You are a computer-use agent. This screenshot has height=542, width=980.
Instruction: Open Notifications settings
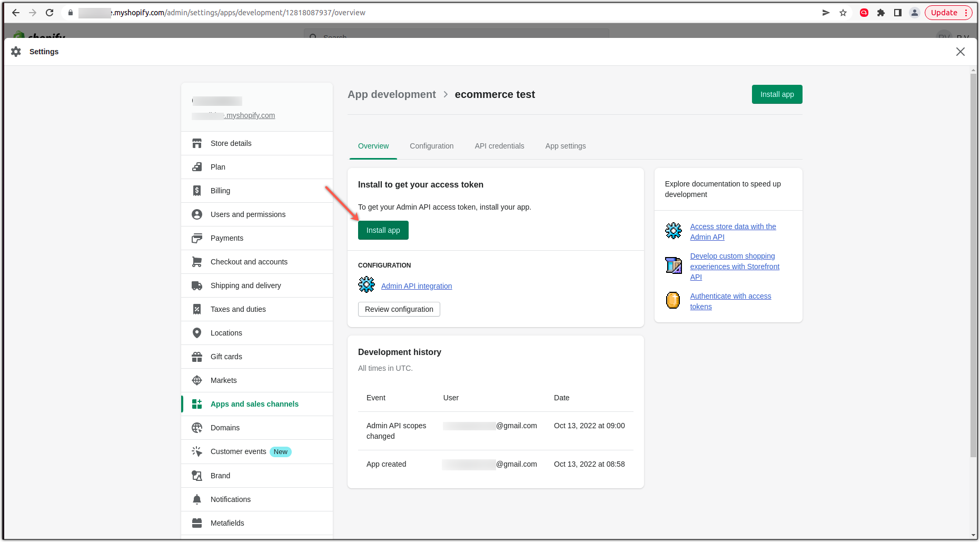[x=257, y=499]
